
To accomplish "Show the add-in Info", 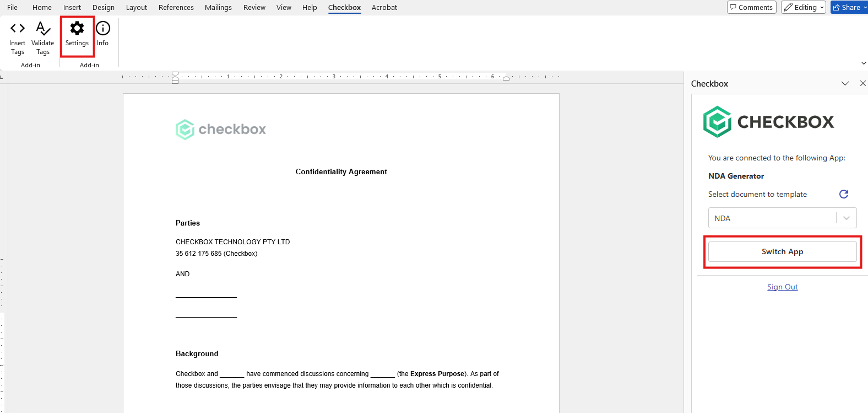I will pyautogui.click(x=103, y=34).
